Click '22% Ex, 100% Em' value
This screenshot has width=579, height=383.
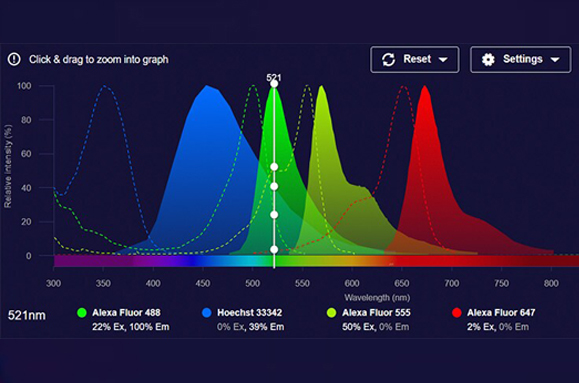[x=131, y=327]
